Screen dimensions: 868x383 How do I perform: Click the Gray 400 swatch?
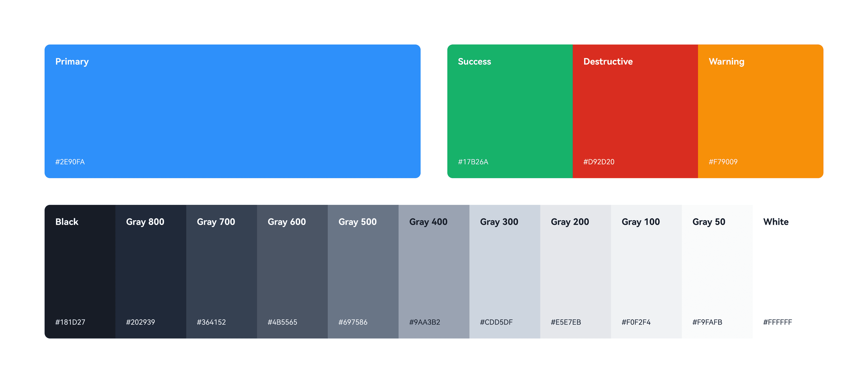[434, 272]
